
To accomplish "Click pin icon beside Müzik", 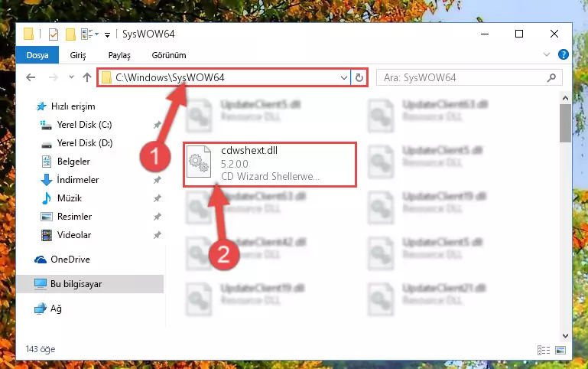I will point(157,198).
